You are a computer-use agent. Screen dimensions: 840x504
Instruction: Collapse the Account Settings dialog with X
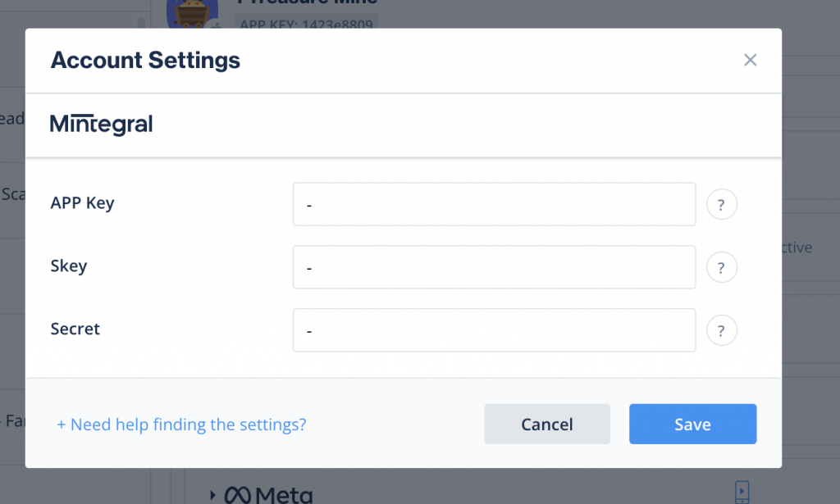750,60
